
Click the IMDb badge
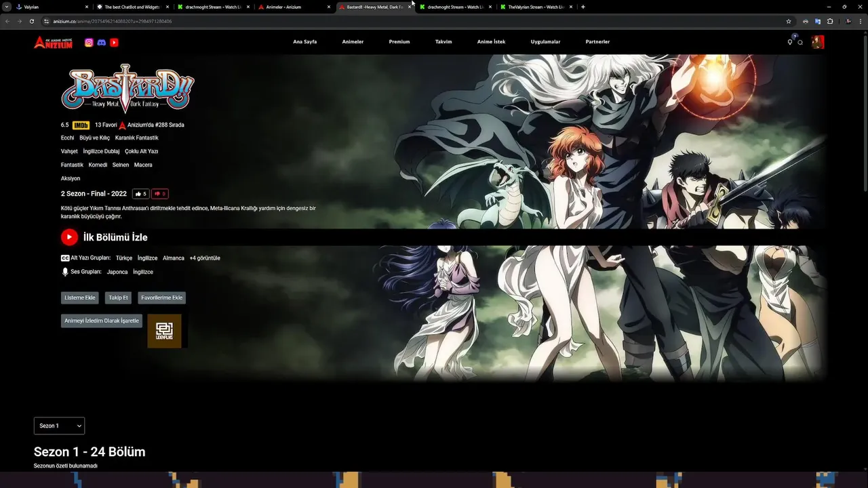point(81,125)
